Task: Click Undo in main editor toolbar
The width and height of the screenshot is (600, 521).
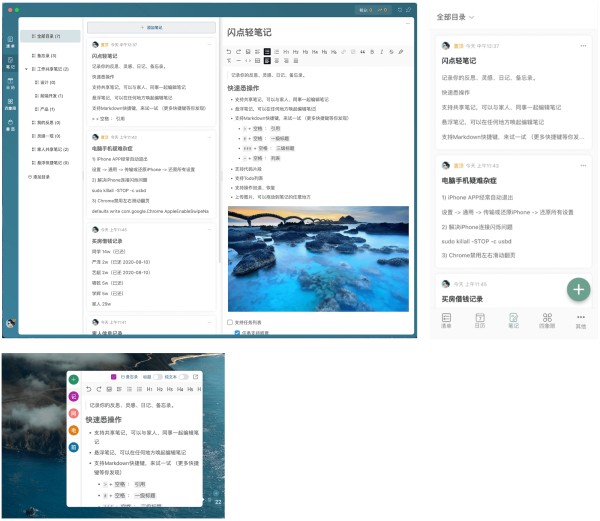Action: click(x=229, y=52)
